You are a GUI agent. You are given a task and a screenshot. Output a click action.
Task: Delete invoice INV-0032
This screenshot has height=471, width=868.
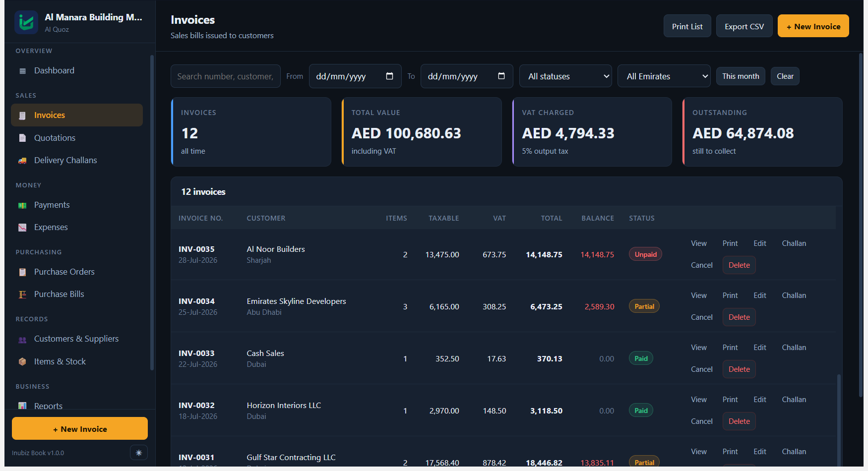pyautogui.click(x=739, y=421)
